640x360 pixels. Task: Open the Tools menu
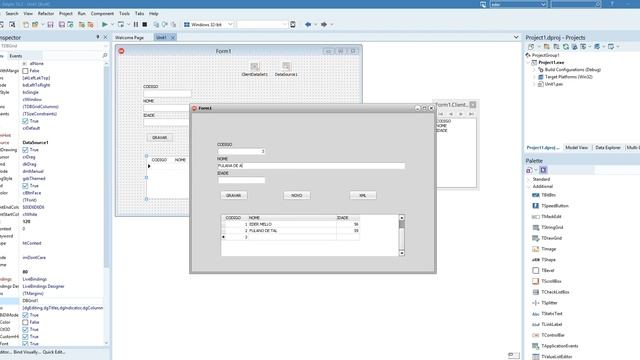(x=124, y=13)
